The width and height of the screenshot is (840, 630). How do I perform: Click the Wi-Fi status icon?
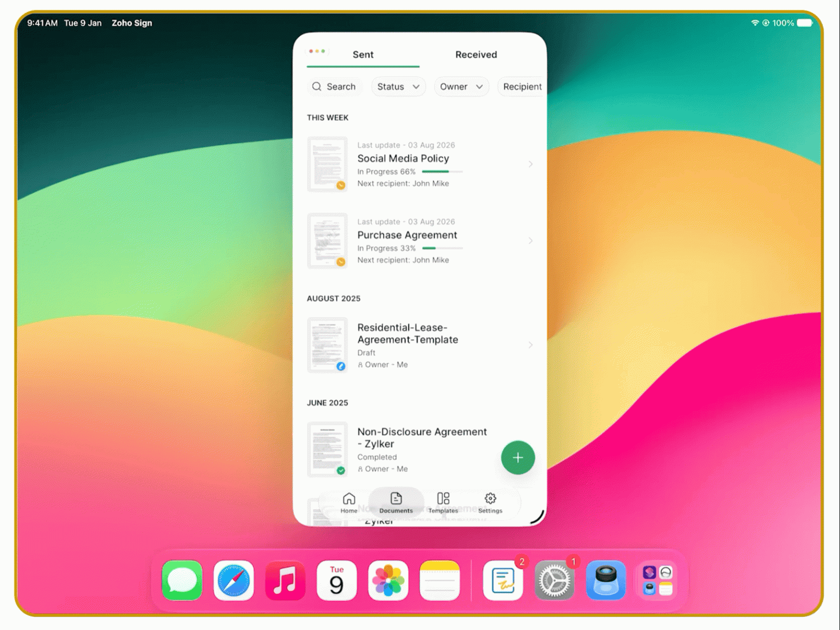tap(755, 23)
